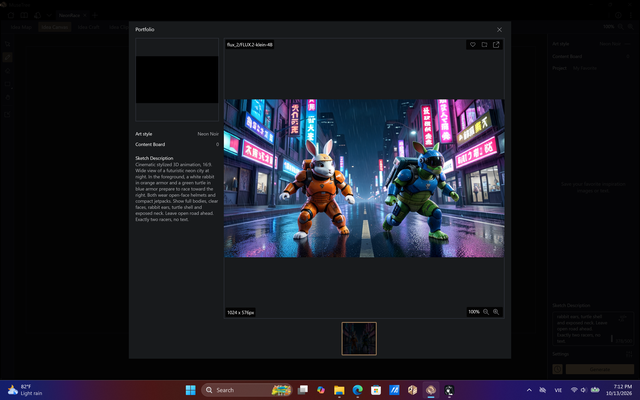The height and width of the screenshot is (400, 640).
Task: Open the battery tray icon
Action: tap(595, 390)
